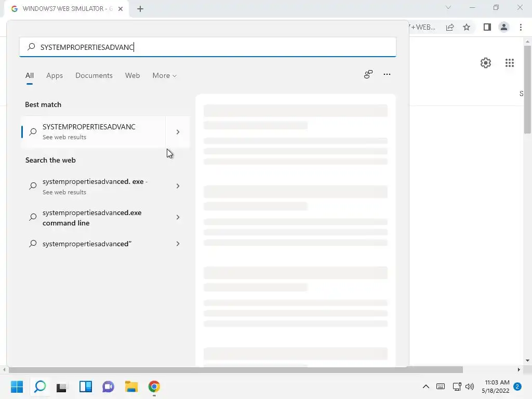Show hidden system tray icons
Image resolution: width=532 pixels, height=399 pixels.
[426, 387]
